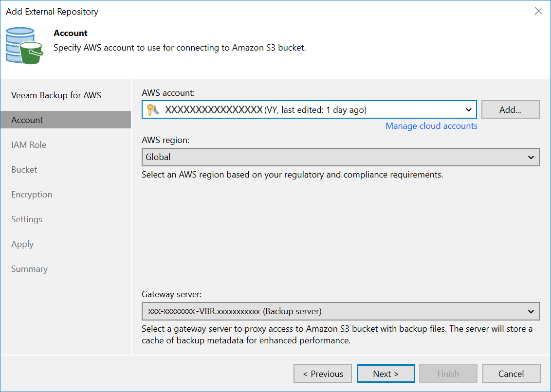Click the key credentials icon in AWS account field
The height and width of the screenshot is (392, 551).
point(153,110)
